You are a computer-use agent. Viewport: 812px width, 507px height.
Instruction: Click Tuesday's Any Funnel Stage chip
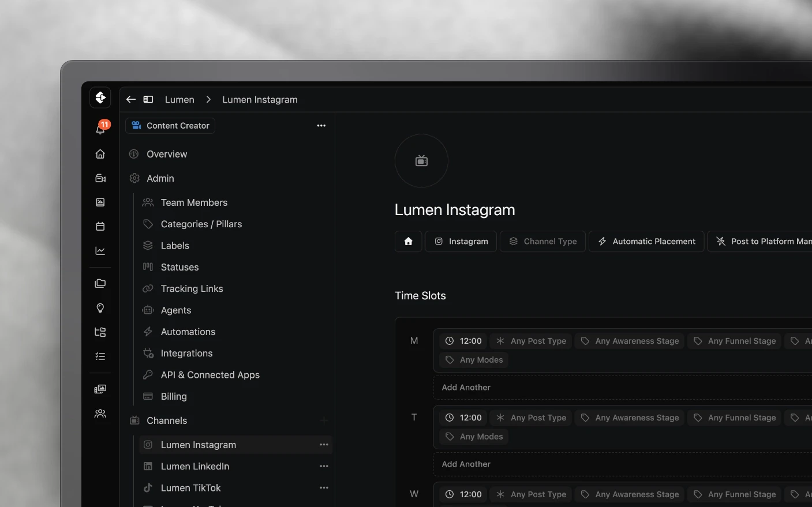[734, 418]
